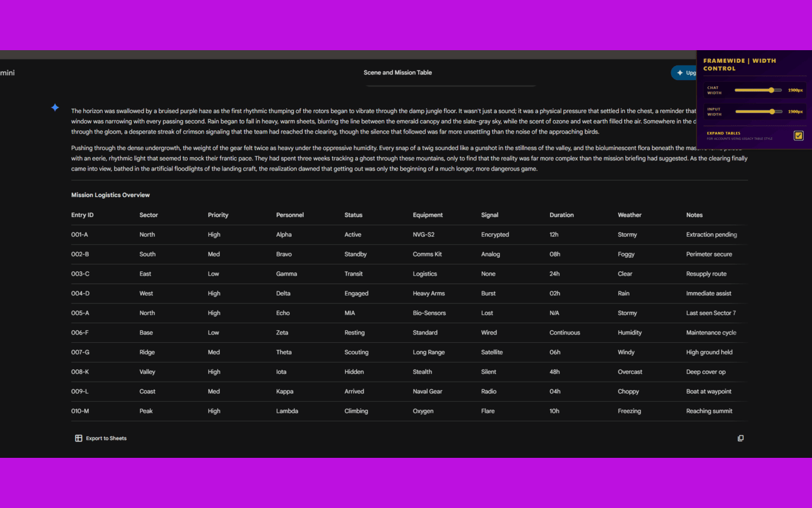Click the Status column header
Image resolution: width=812 pixels, height=508 pixels.
click(353, 215)
